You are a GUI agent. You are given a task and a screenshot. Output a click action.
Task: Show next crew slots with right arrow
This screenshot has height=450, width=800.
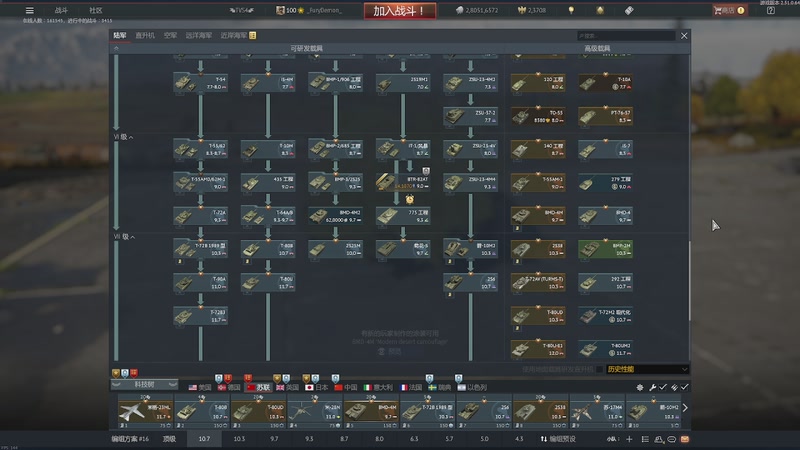[685, 408]
